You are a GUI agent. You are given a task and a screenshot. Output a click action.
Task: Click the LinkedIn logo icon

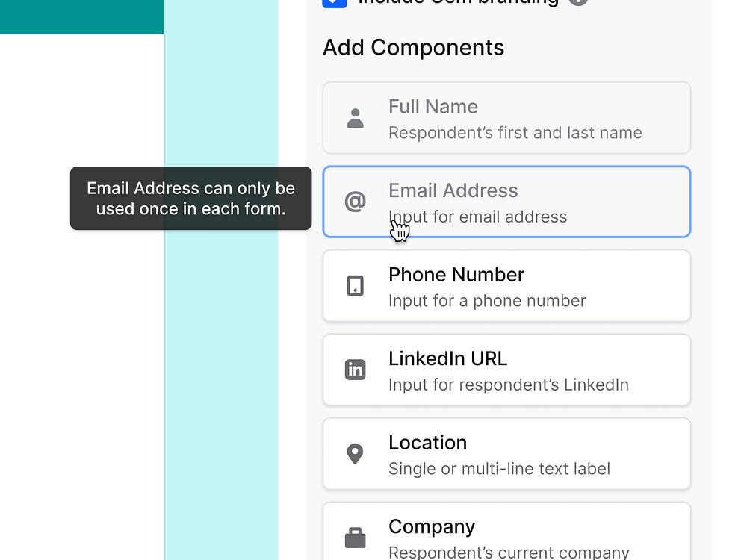click(x=355, y=369)
